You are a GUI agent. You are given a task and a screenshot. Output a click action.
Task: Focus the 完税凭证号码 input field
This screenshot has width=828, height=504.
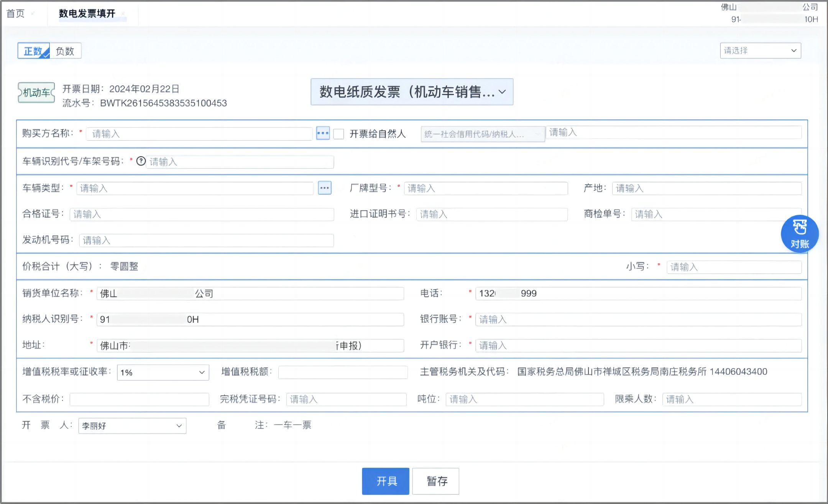coord(346,399)
